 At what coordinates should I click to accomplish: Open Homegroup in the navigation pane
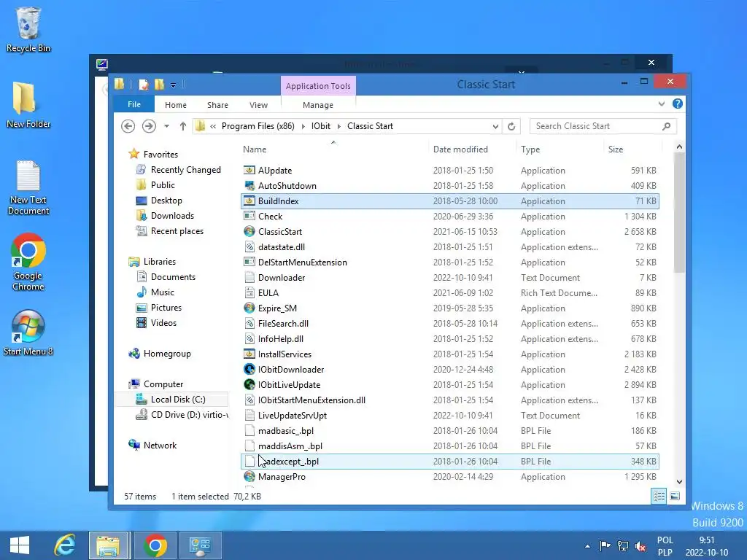(167, 354)
